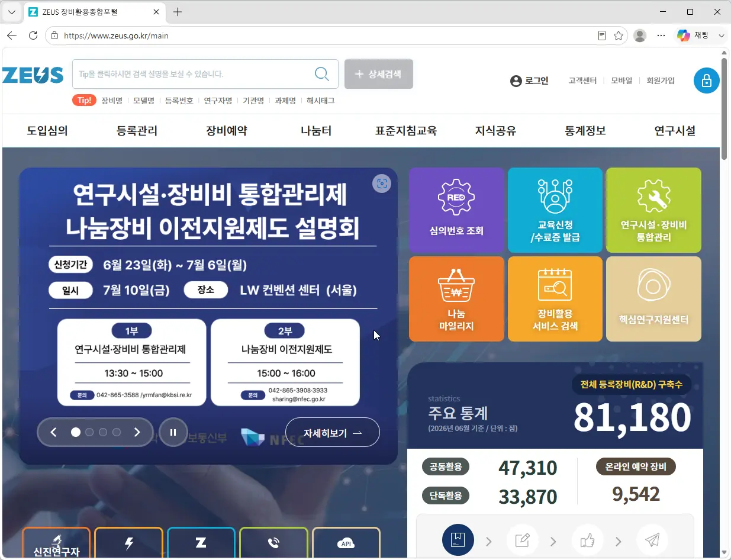Click the 공동활용 label
The width and height of the screenshot is (731, 560).
446,467
